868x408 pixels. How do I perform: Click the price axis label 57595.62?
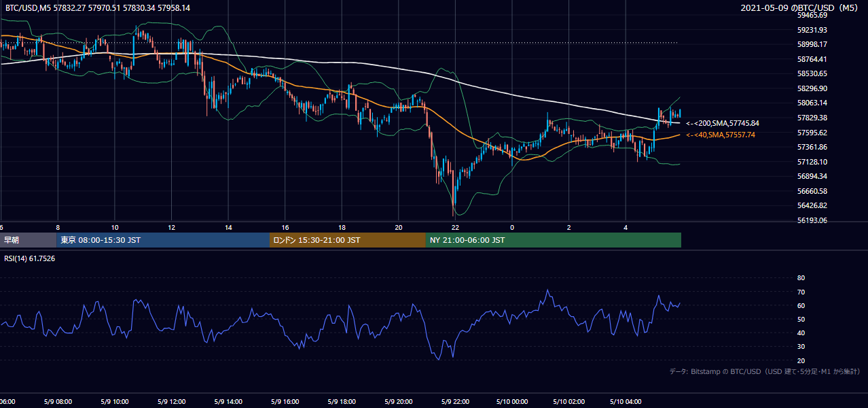pyautogui.click(x=812, y=133)
